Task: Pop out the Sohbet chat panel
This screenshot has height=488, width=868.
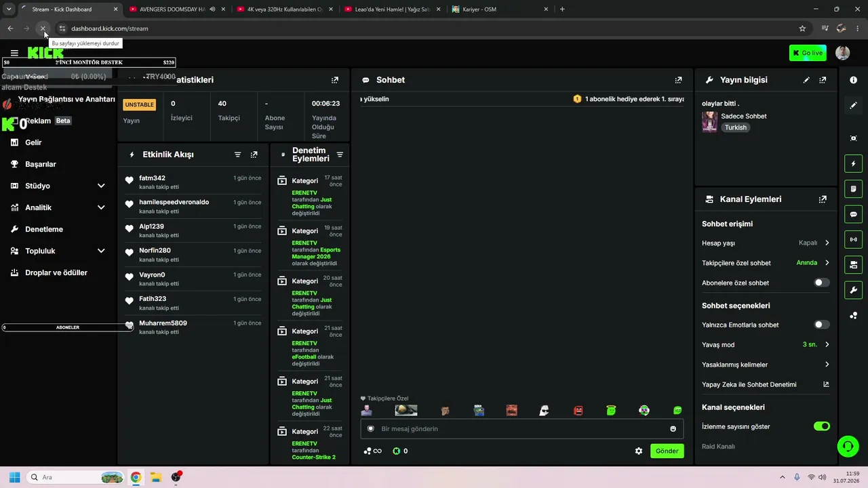Action: 678,80
